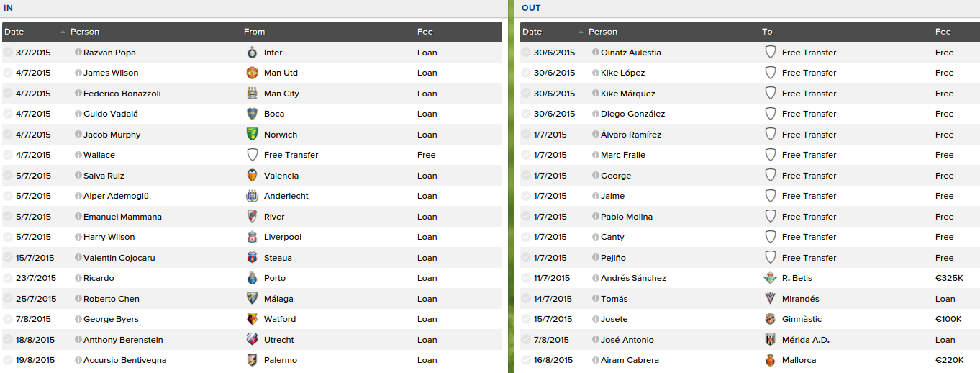Click the Valencia club crest

coord(252,176)
